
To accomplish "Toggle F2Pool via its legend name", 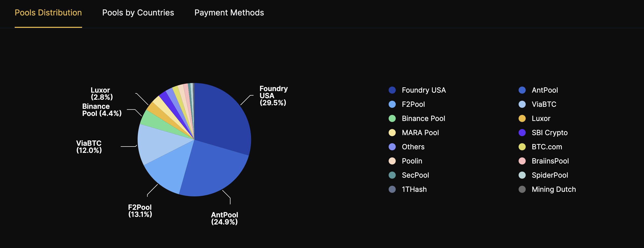I will pyautogui.click(x=413, y=104).
